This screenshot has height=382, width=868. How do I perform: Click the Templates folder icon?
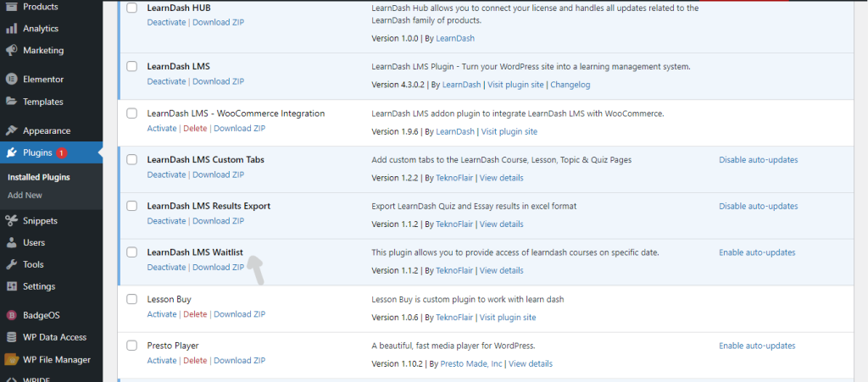[x=11, y=102]
